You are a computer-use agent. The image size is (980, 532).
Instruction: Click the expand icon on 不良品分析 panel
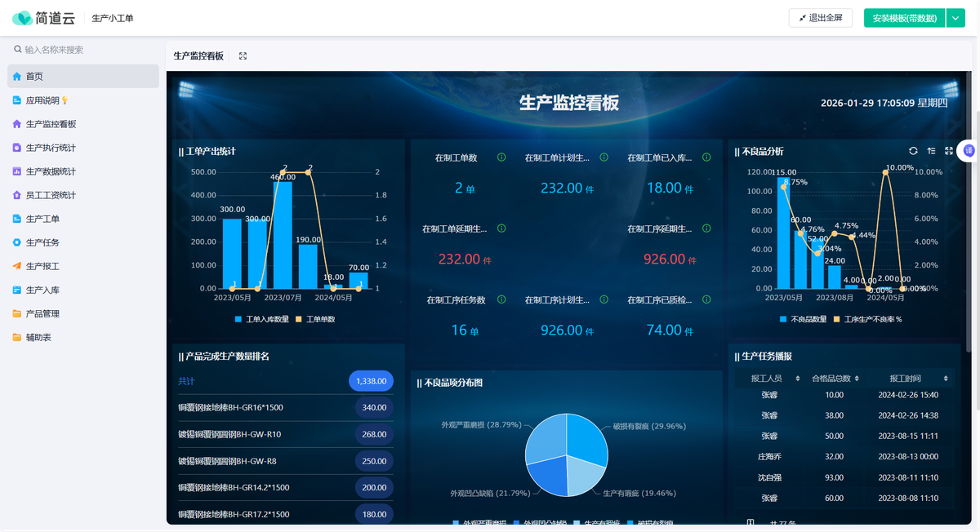click(949, 151)
